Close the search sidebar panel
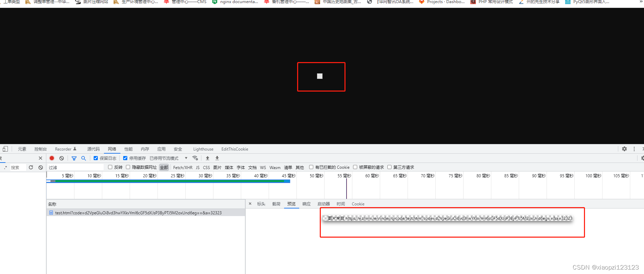 (x=40, y=158)
